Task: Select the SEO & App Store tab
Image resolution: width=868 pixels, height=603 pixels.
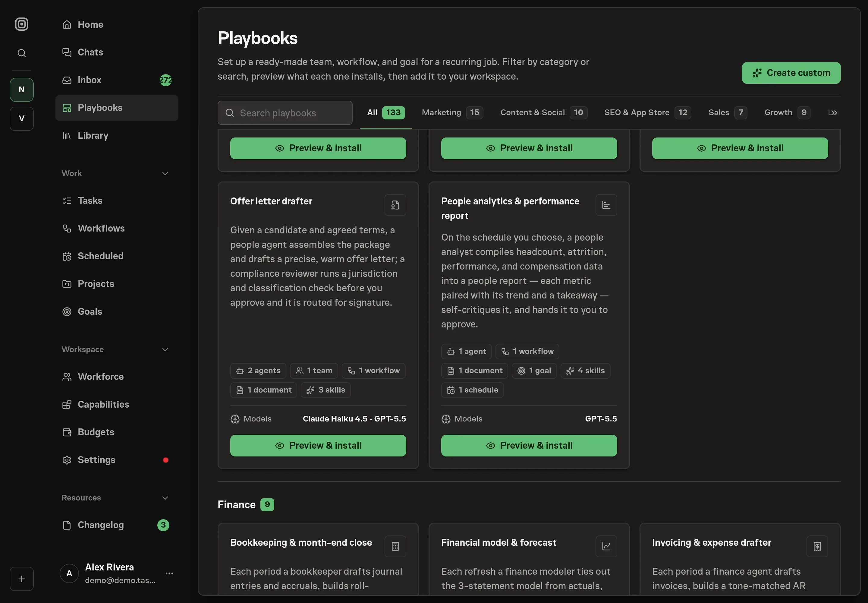Action: tap(647, 112)
